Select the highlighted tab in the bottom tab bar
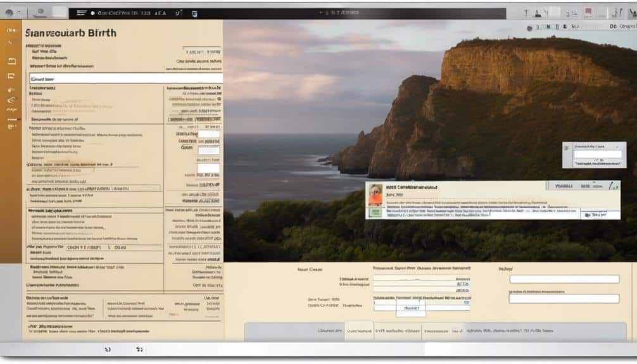Viewport: 637px width, 364px height. (x=359, y=331)
